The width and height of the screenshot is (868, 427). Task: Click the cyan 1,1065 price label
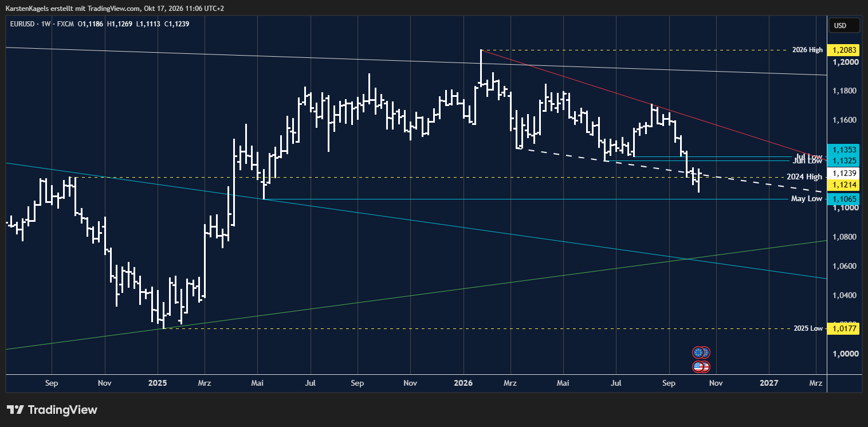click(844, 199)
